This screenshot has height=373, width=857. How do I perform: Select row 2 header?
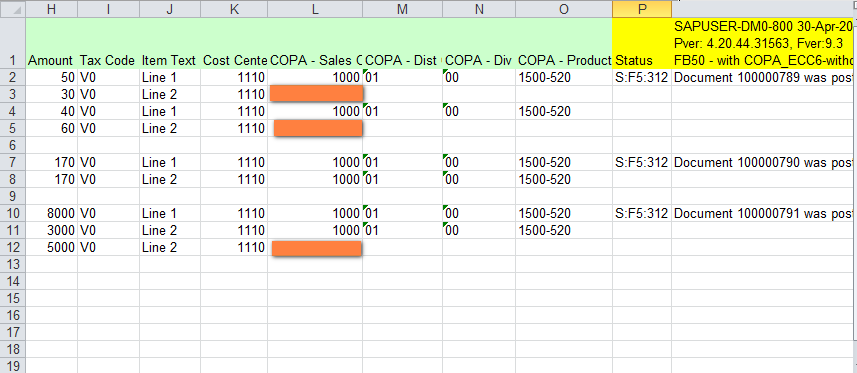point(13,78)
